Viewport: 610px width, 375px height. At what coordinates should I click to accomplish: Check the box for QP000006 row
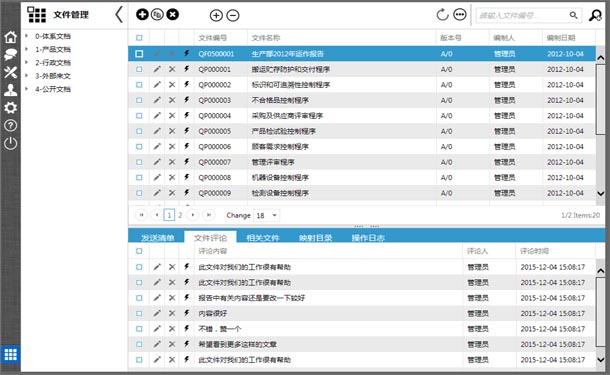139,147
